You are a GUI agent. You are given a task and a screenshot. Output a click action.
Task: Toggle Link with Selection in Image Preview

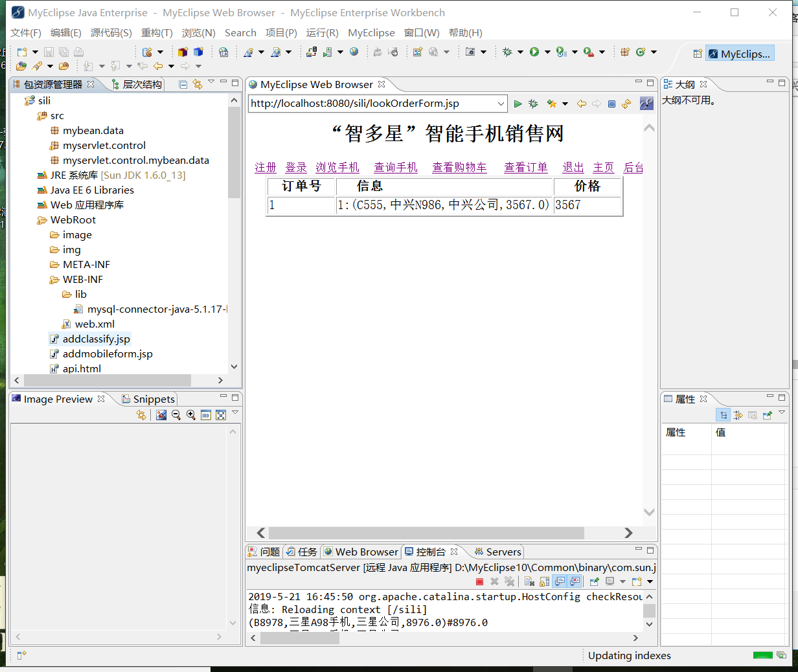141,415
